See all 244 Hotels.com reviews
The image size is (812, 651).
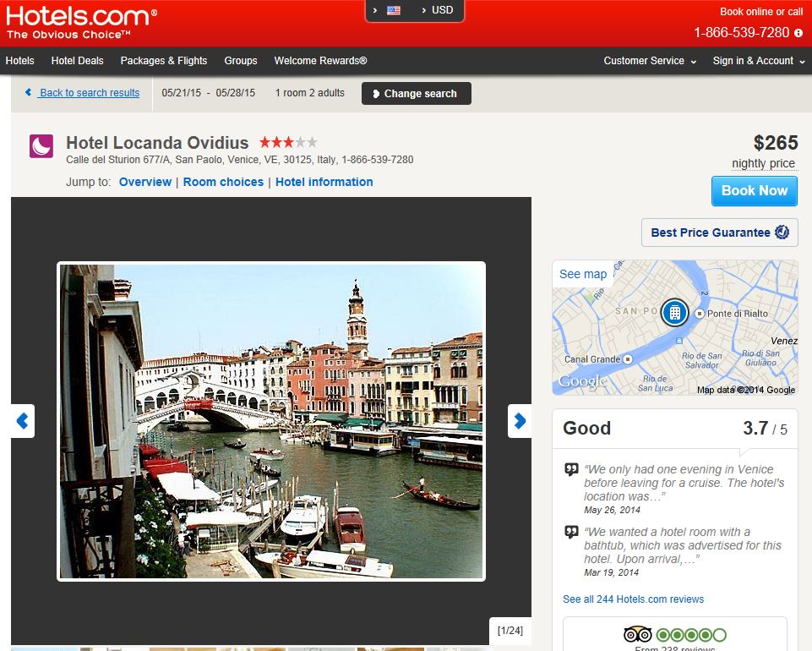click(634, 599)
